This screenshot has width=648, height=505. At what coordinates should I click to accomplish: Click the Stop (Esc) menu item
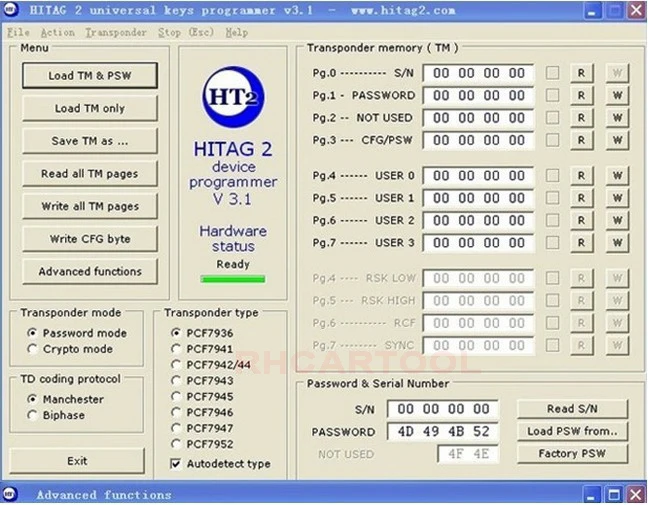(x=186, y=32)
